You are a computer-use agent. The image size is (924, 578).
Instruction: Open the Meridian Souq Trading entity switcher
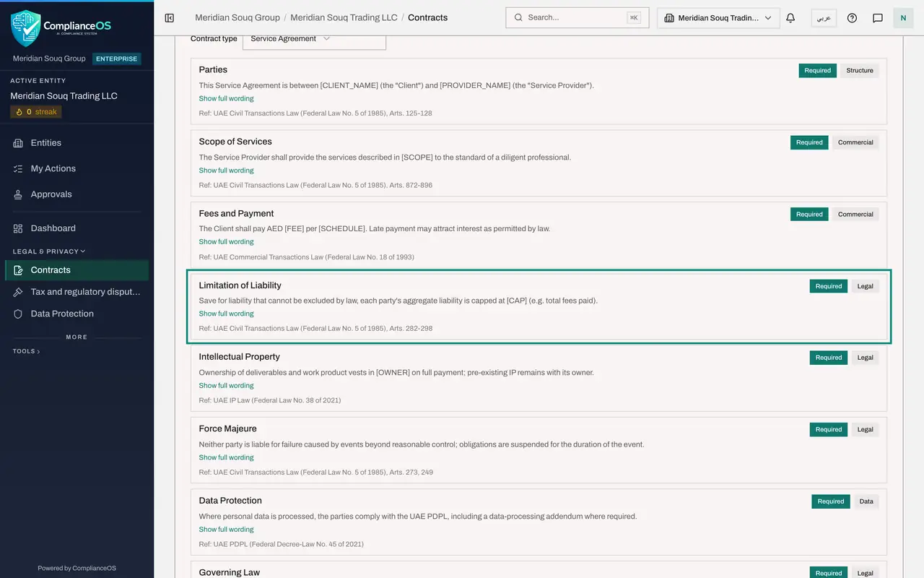718,17
